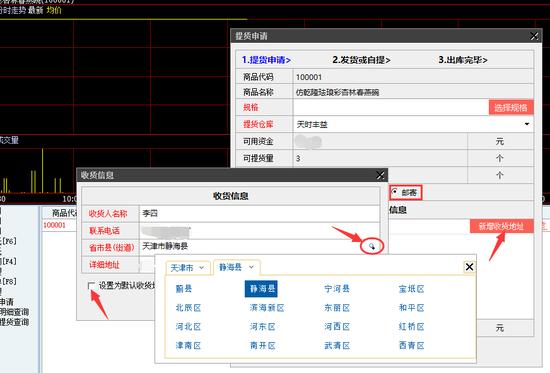
Task: Click product code 100001 in 提货申请
Action: click(x=309, y=77)
